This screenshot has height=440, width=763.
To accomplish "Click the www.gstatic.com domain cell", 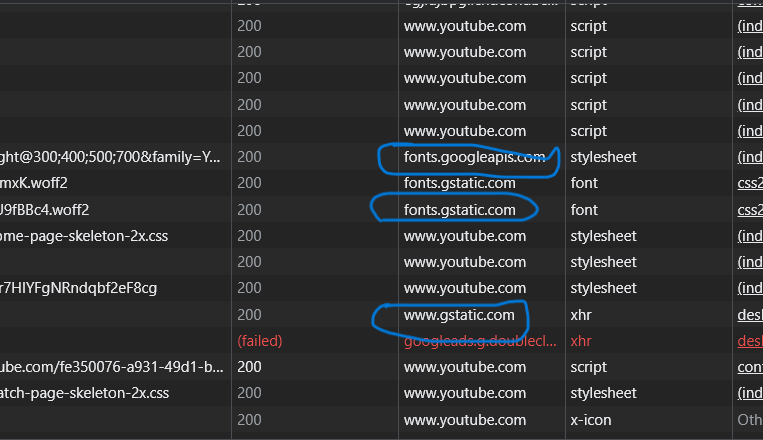I will (459, 315).
